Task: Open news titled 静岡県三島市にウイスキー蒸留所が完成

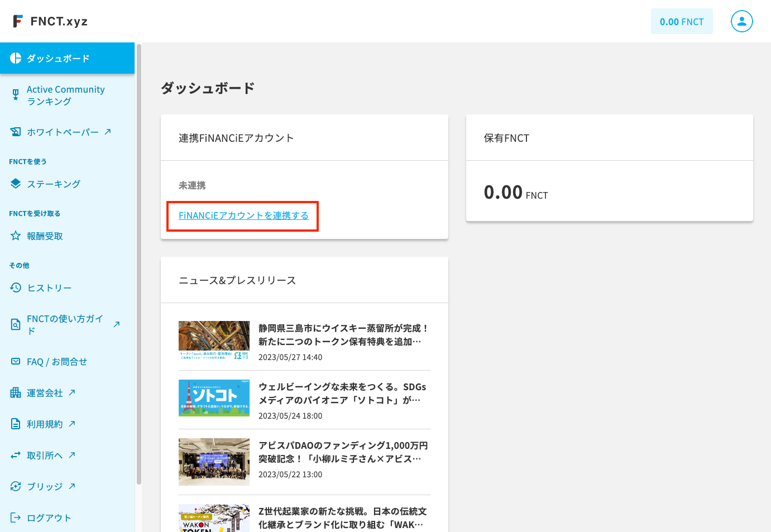Action: coord(343,335)
